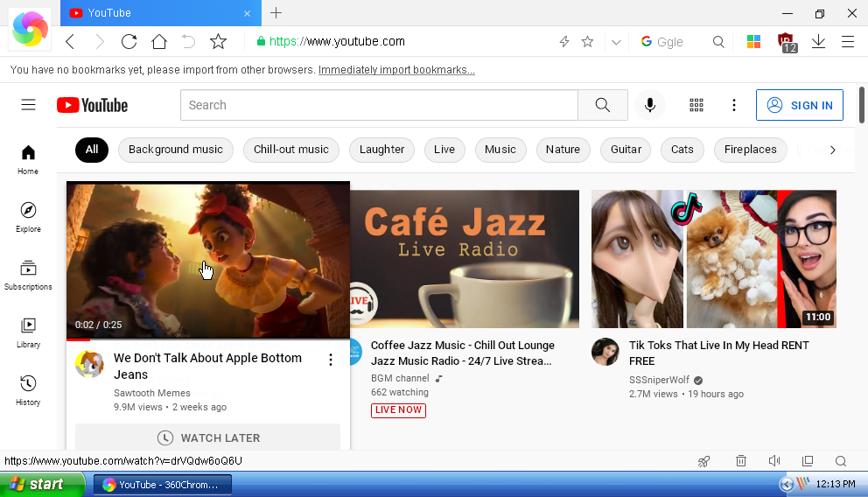
Task: Open BGM channel link
Action: click(x=400, y=378)
